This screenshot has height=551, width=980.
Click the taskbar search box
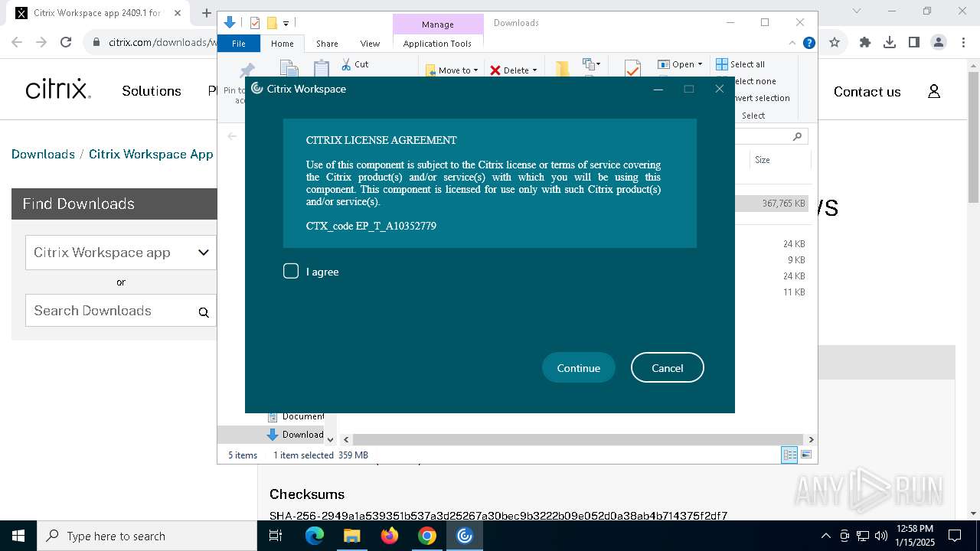point(147,536)
